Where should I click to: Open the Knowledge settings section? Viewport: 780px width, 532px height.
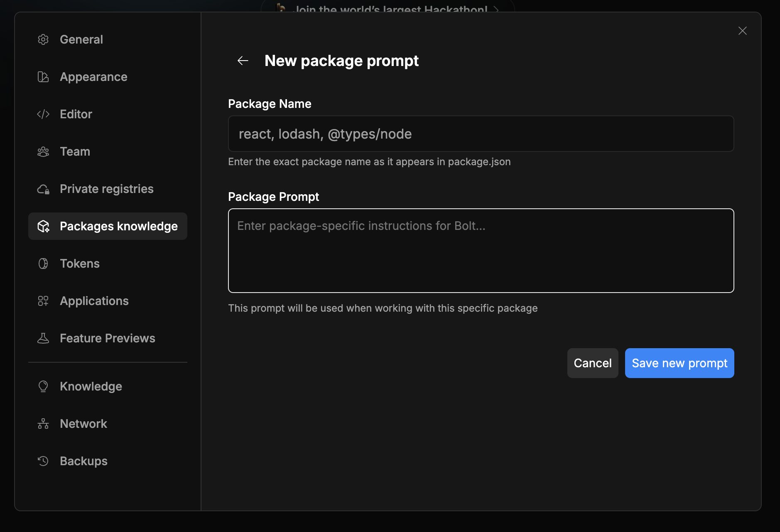(91, 386)
